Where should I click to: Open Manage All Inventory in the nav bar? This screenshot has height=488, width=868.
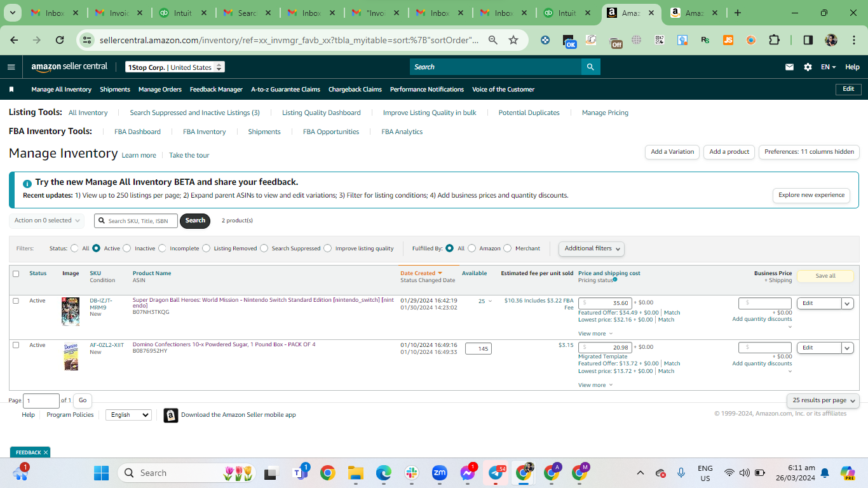point(62,90)
